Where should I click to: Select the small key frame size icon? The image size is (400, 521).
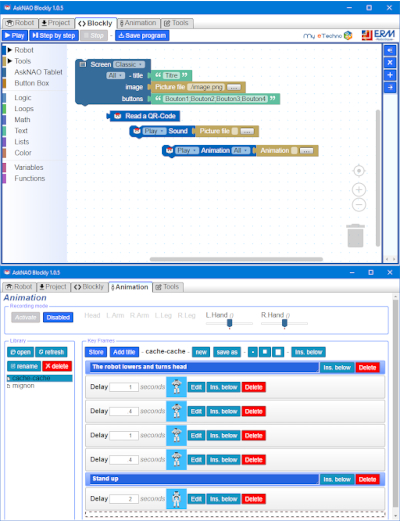point(253,352)
